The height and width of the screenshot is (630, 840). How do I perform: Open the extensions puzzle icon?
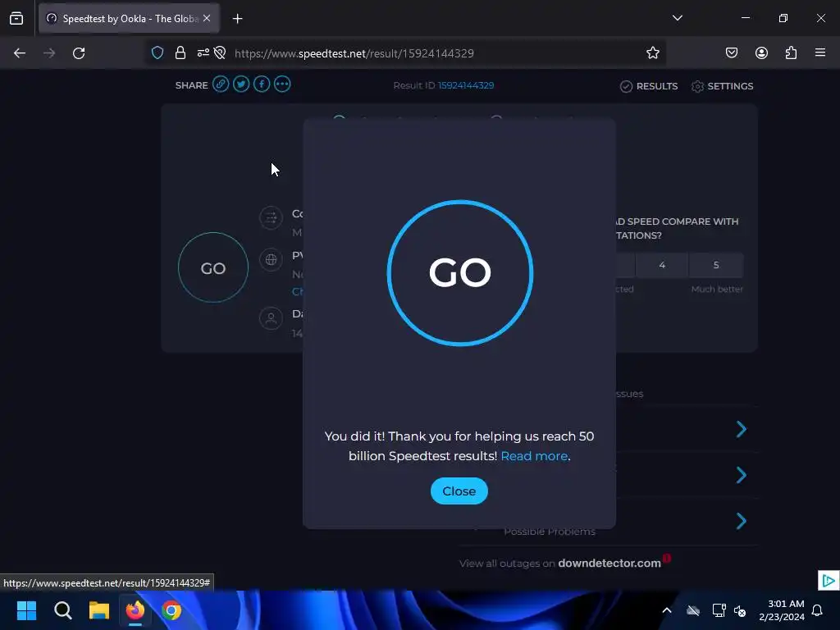[791, 53]
